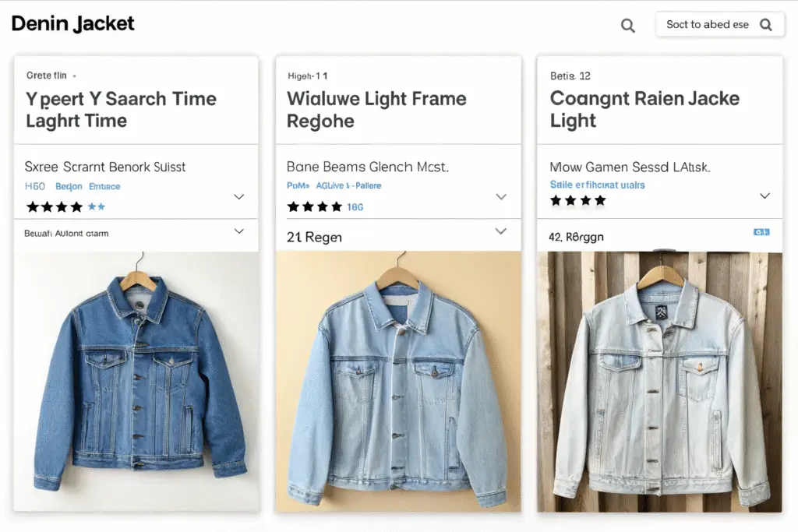Click star rating on Coangnt Raien Jacke card
The image size is (798, 532).
[x=577, y=201]
